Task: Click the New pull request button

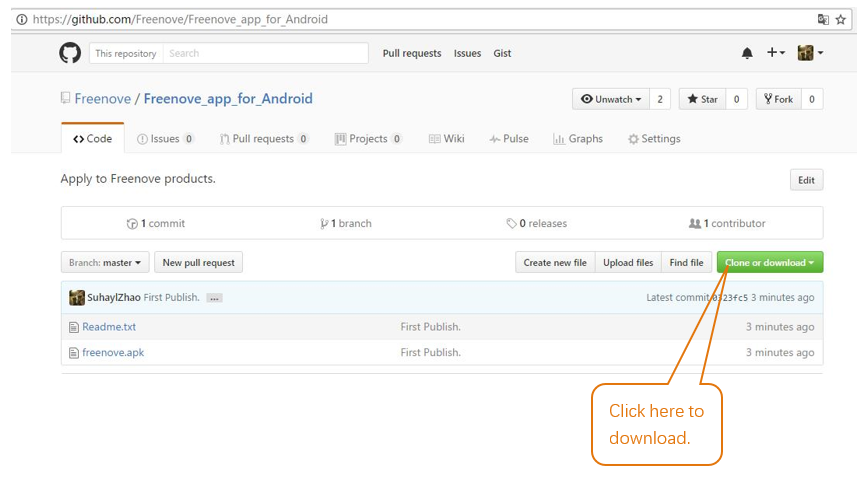Action: (198, 262)
